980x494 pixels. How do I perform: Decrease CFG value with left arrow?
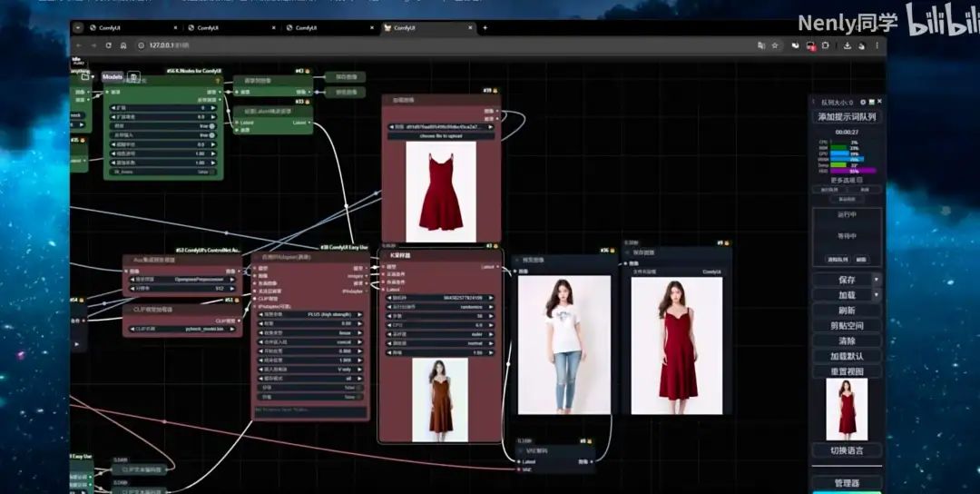pyautogui.click(x=390, y=325)
